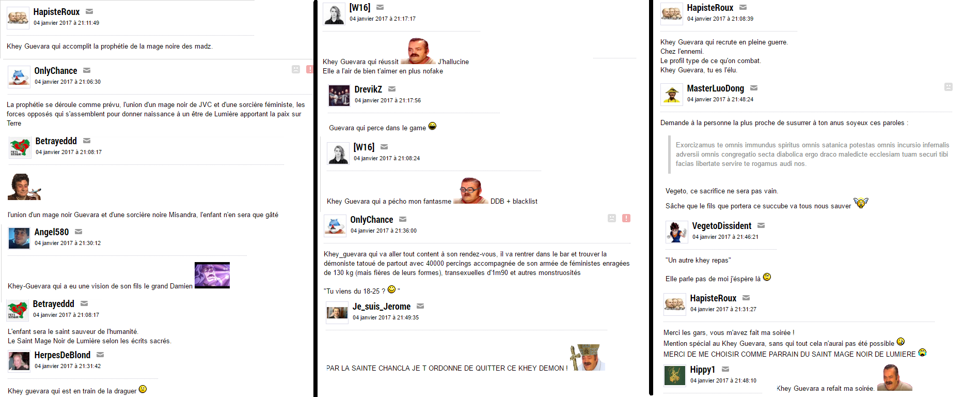Send message via envelope next to Je_suis_Jerome
980x397 pixels.
420,306
